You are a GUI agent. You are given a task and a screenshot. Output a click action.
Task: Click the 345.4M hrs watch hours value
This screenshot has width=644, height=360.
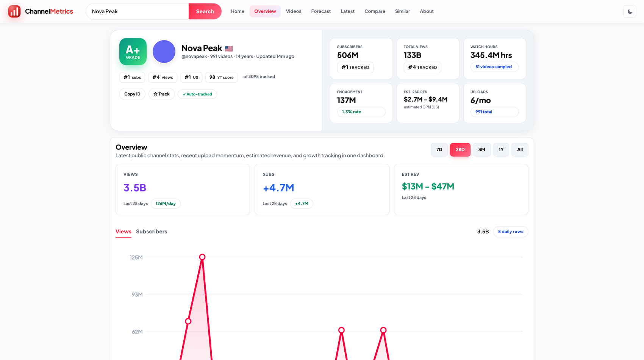pos(491,55)
